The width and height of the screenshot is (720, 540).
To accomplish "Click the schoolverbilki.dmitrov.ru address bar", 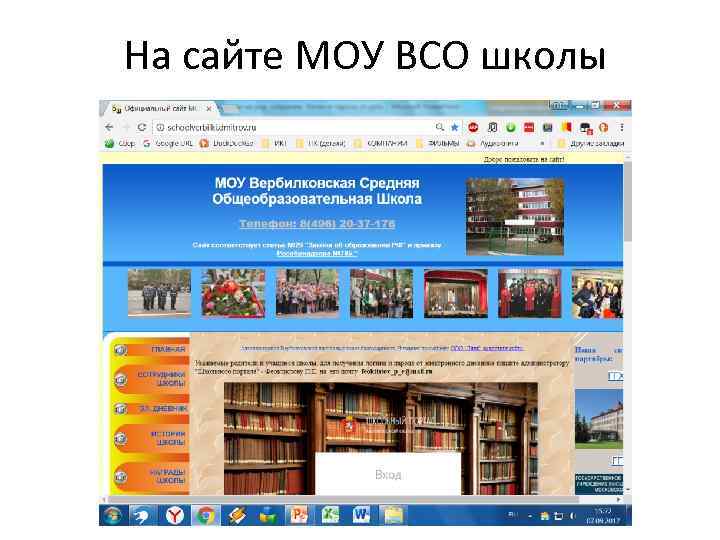I will (294, 127).
